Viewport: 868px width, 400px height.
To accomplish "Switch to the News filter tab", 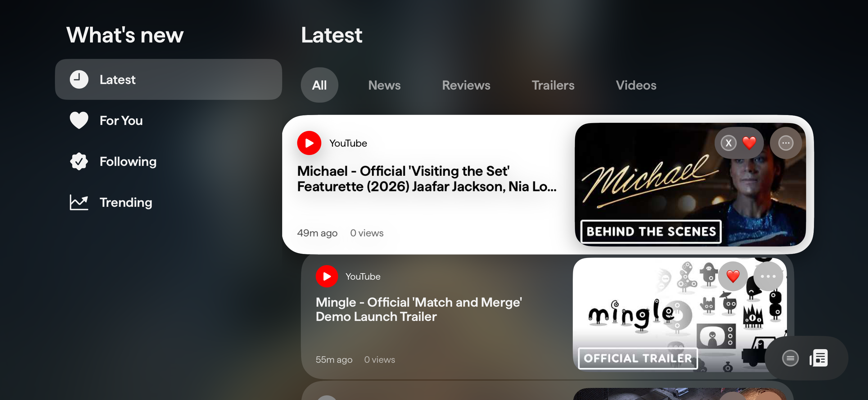I will click(x=384, y=85).
